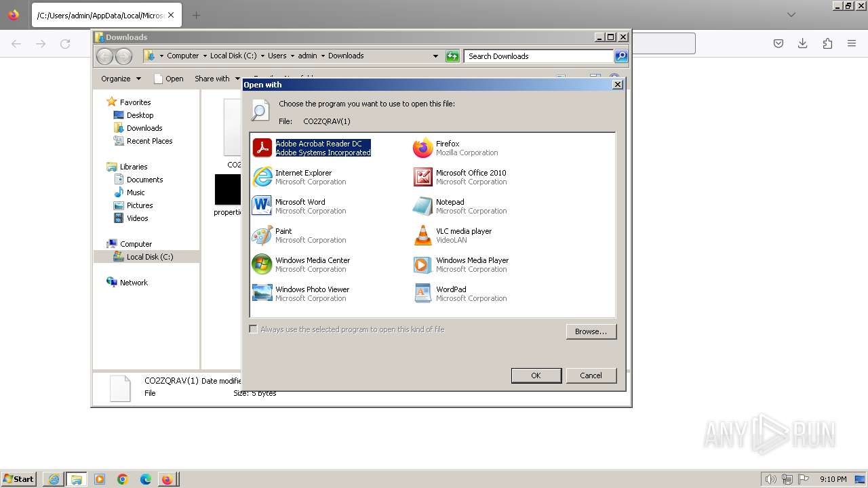Expand the arrow after Users in the path
Screen dimensions: 868x488
click(292, 56)
